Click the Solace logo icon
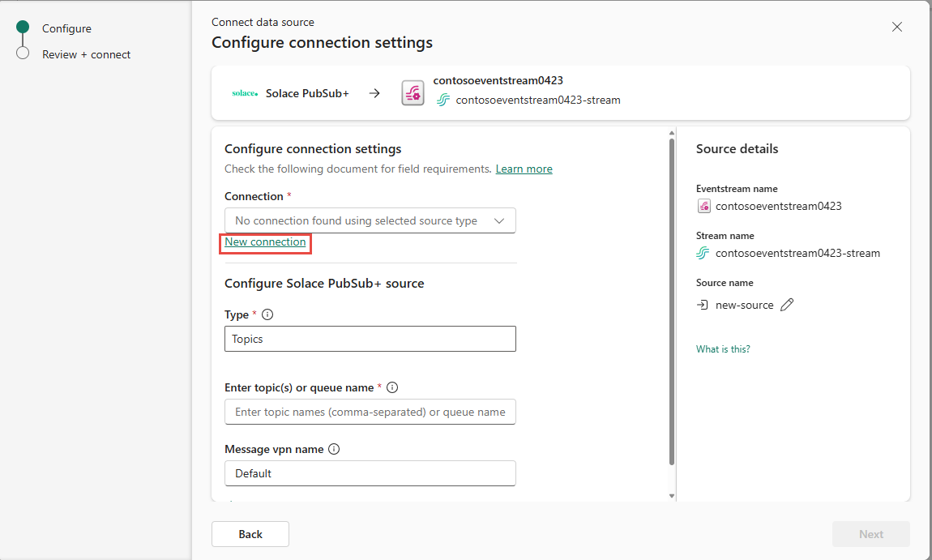 point(245,93)
